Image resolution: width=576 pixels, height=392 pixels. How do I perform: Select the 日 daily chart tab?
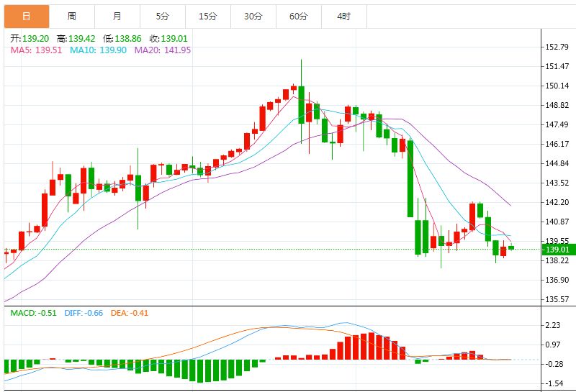(x=27, y=17)
